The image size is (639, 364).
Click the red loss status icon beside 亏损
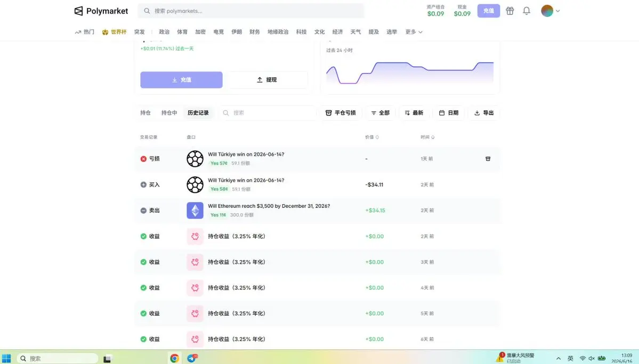143,159
